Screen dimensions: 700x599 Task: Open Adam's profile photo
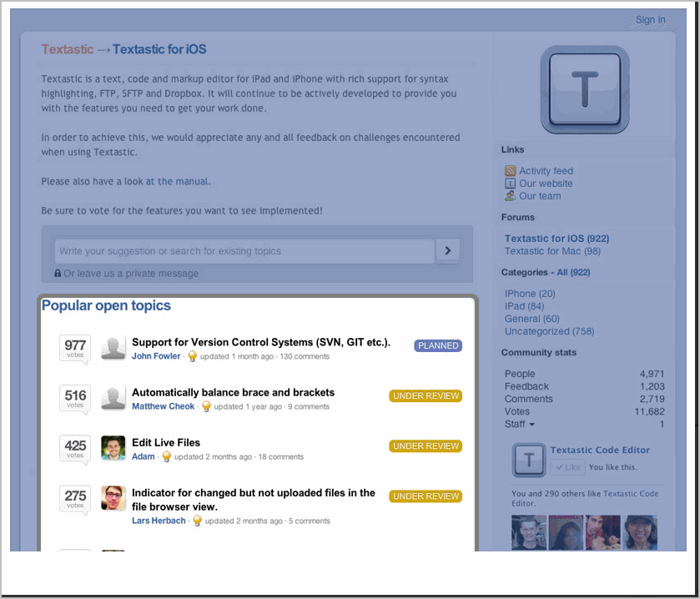[113, 448]
